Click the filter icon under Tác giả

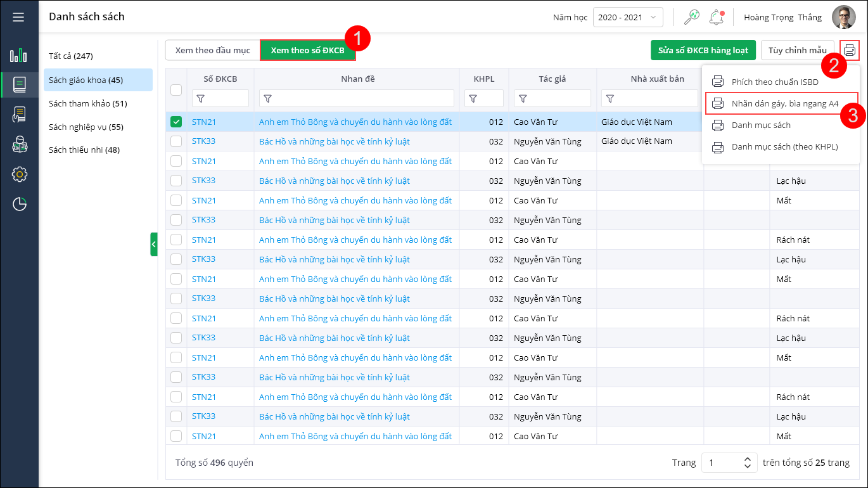(x=522, y=99)
